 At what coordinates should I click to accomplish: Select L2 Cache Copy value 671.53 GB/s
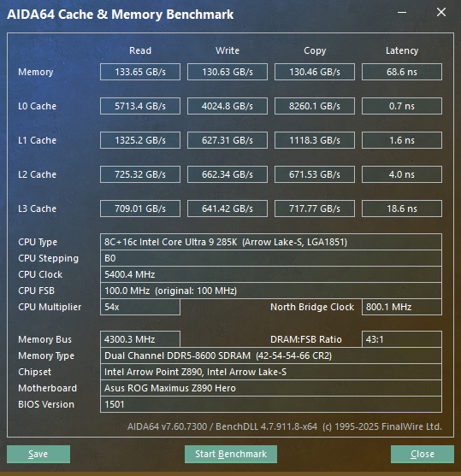click(x=315, y=174)
